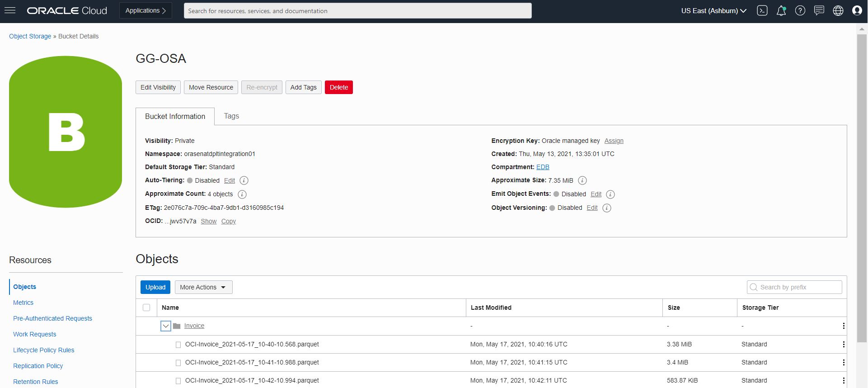Show Approximate Count info icon
868x388 pixels.
point(242,194)
